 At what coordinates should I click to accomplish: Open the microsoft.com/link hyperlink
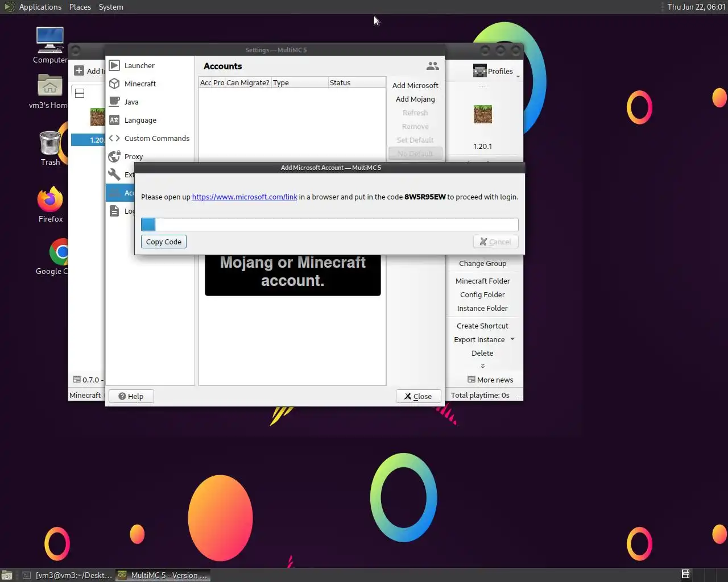click(x=245, y=197)
